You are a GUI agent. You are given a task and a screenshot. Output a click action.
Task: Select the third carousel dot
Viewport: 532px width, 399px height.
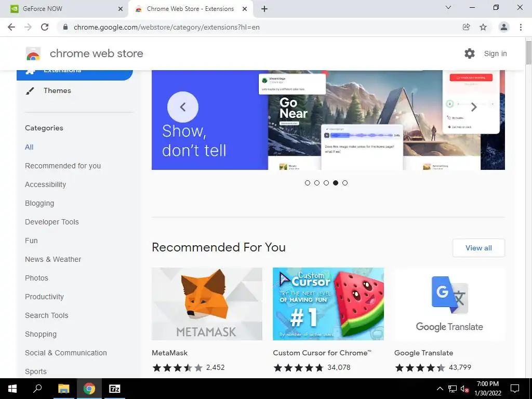[326, 183]
